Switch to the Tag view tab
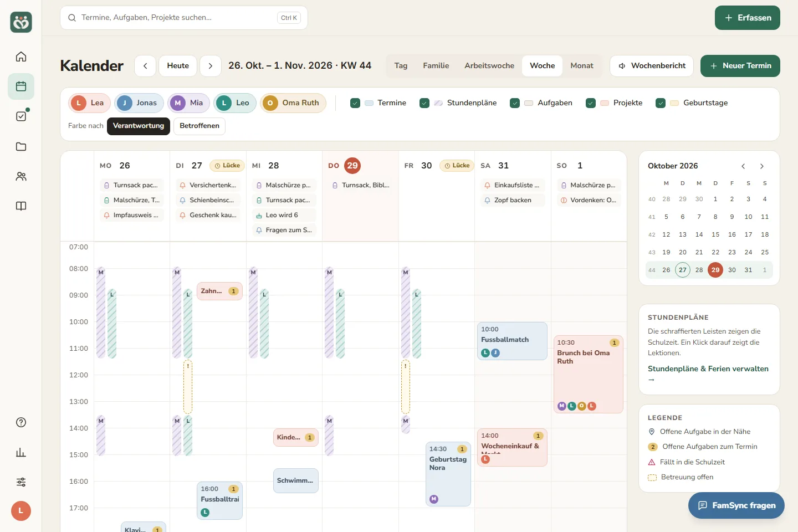 pyautogui.click(x=401, y=65)
